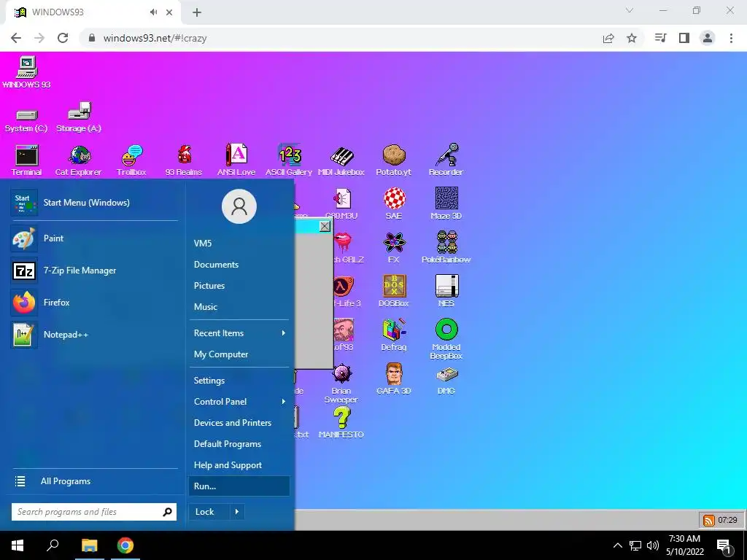Open Pictures in the start menu
This screenshot has height=560, width=747.
[x=239, y=286]
